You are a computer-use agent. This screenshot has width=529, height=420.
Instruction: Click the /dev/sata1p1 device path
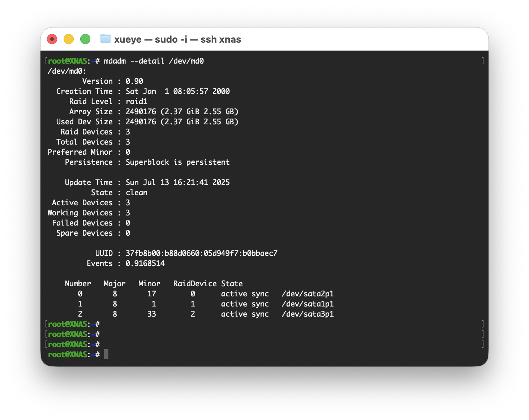point(307,304)
